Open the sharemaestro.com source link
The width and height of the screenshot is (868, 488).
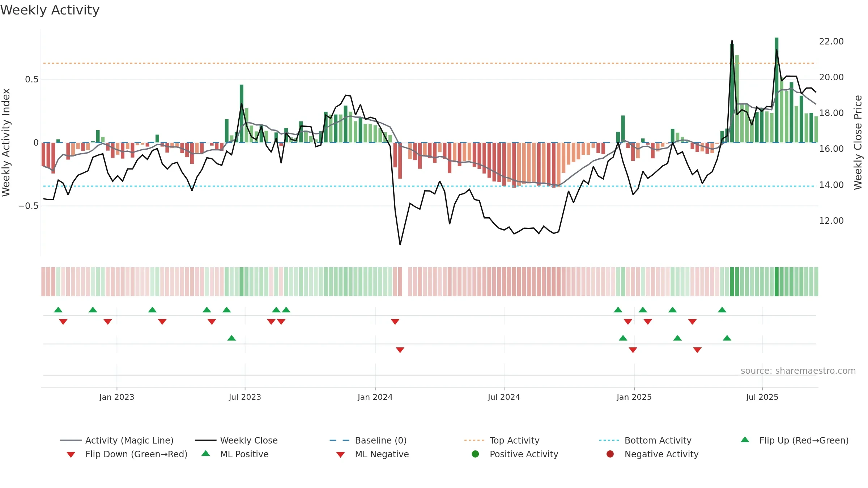(x=798, y=371)
